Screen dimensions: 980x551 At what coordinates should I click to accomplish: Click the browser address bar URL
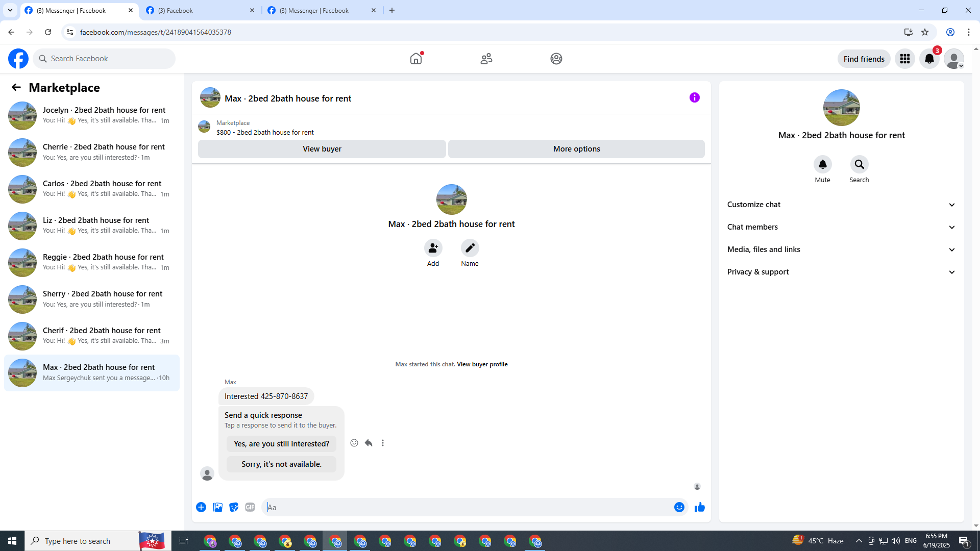tap(156, 32)
